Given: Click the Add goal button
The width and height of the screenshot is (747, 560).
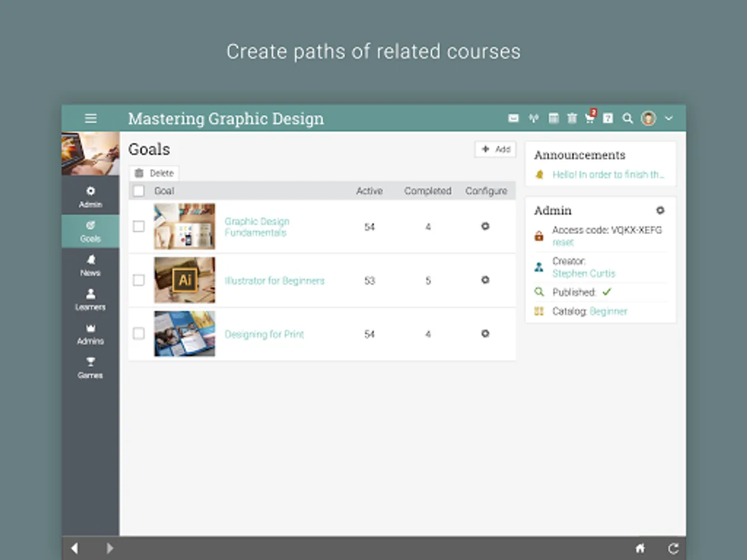Looking at the screenshot, I should click(496, 149).
